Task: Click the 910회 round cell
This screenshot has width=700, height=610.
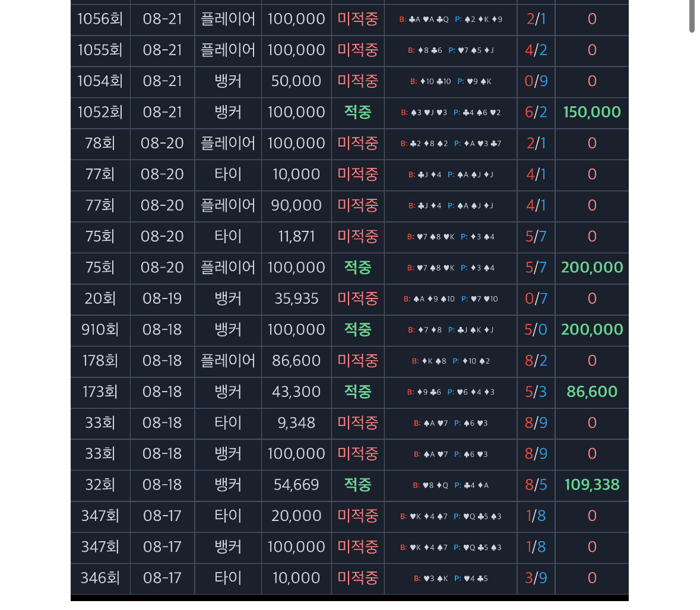Action: pyautogui.click(x=100, y=330)
